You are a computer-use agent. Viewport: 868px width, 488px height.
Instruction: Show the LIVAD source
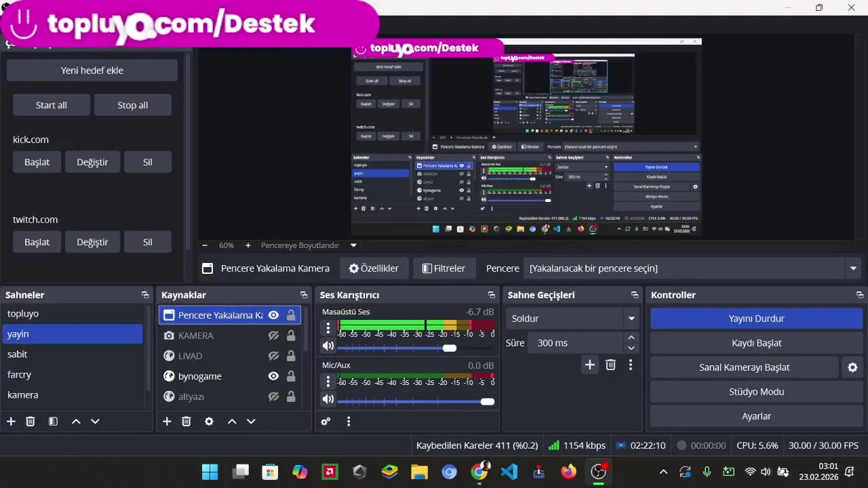click(273, 356)
